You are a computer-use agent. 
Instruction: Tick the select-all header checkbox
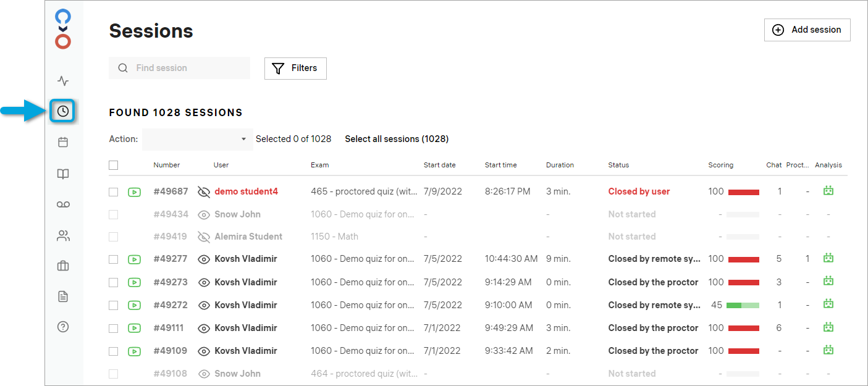click(113, 165)
